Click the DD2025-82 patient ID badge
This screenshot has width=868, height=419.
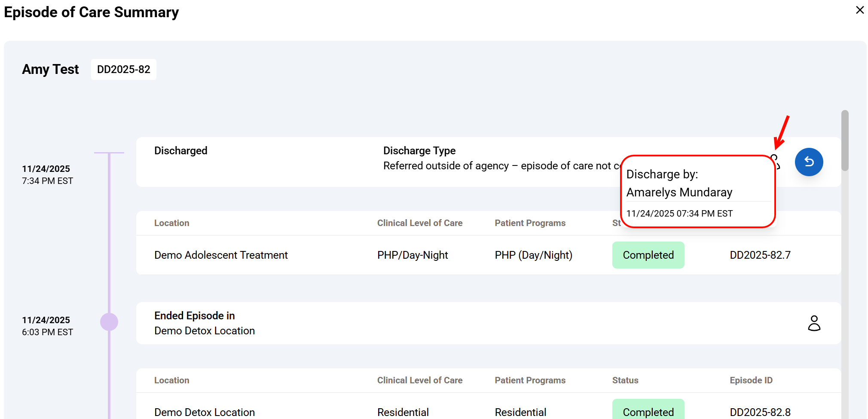pos(124,70)
